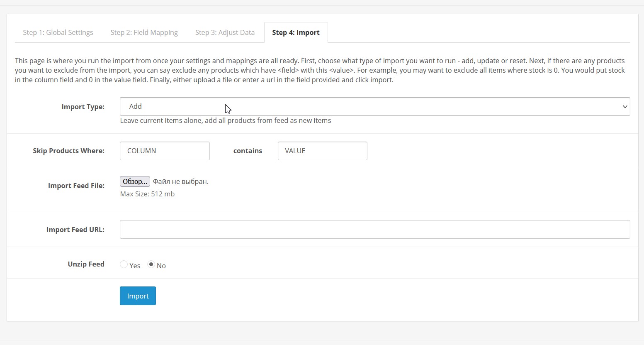The width and height of the screenshot is (644, 345).
Task: Start the import with the blue Import button
Action: [x=138, y=296]
